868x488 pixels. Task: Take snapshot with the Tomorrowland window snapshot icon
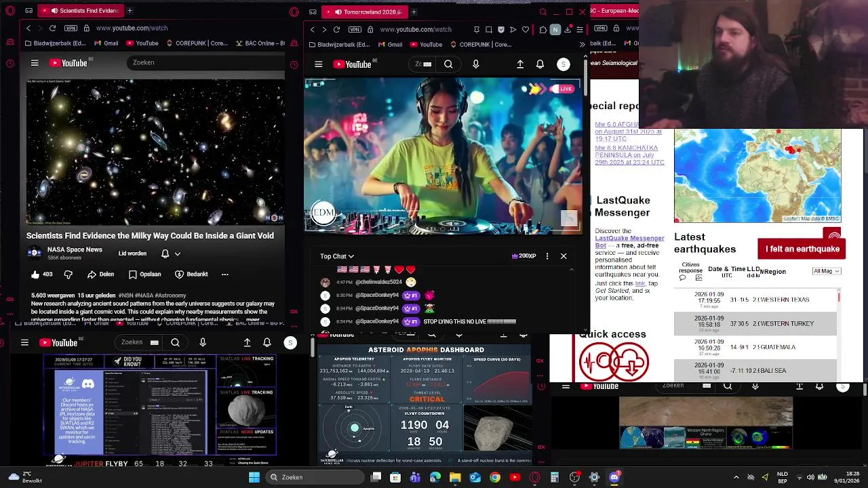(489, 30)
